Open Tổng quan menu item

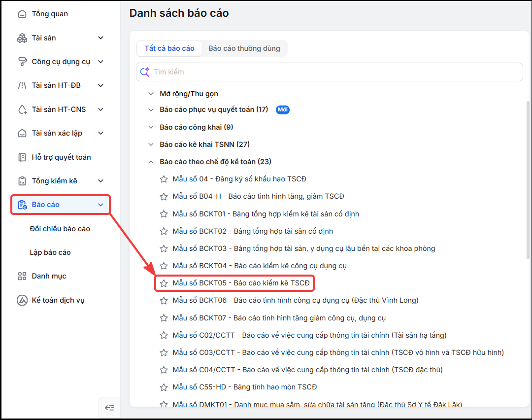[x=50, y=14]
